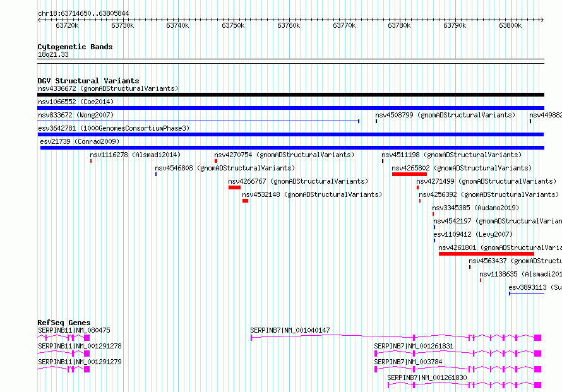Click the nsv4261801 long red bar

pos(486,254)
